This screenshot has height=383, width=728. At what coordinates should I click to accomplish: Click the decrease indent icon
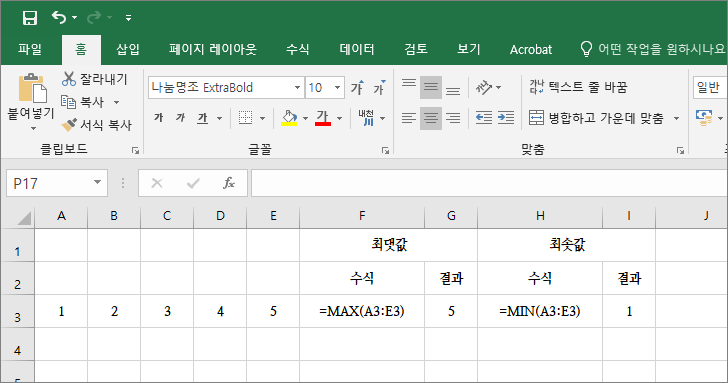point(484,118)
